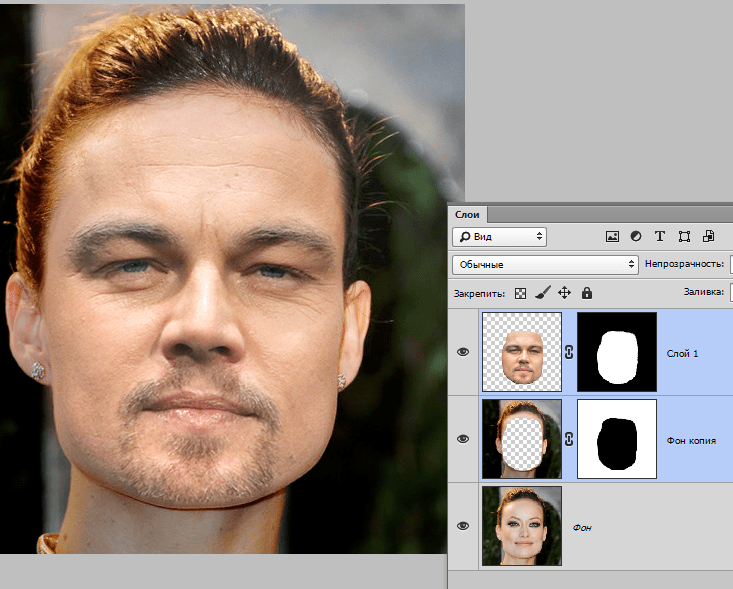Select Слой 1 layer mask thumbnail
Viewport: 733px width, 589px height.
(x=617, y=352)
